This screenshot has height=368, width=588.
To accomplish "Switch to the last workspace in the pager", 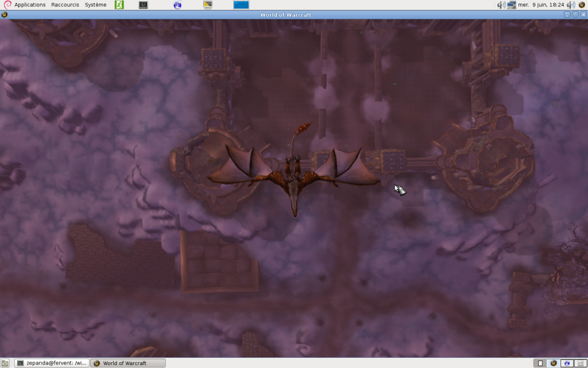I will coord(580,363).
